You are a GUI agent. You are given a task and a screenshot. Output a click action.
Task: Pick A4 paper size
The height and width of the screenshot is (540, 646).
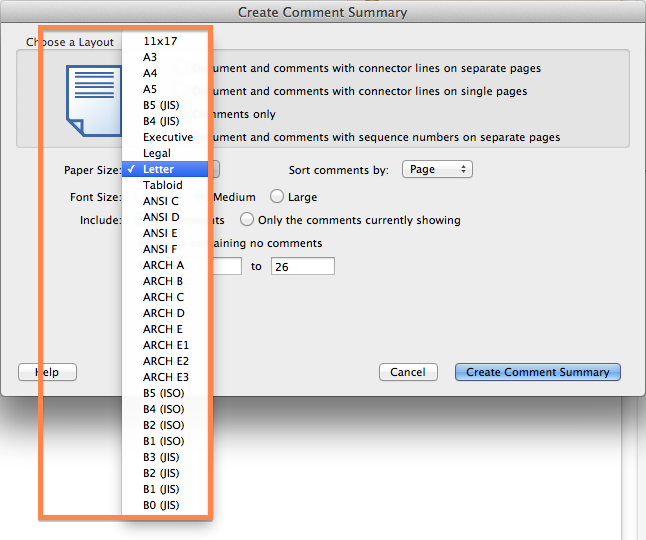click(x=150, y=73)
